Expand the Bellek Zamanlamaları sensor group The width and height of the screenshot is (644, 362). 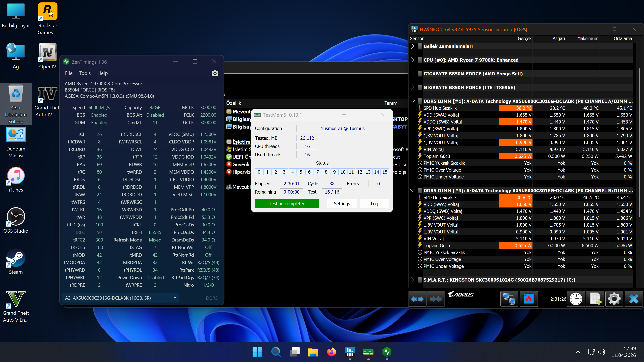pos(413,46)
